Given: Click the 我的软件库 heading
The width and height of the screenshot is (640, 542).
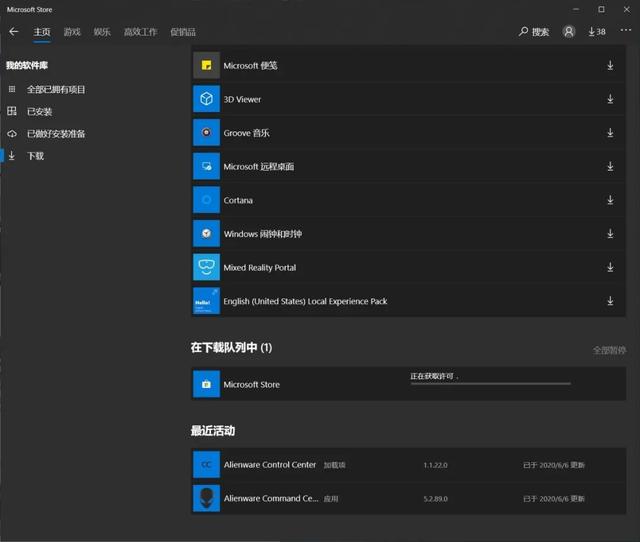Looking at the screenshot, I should tap(27, 65).
